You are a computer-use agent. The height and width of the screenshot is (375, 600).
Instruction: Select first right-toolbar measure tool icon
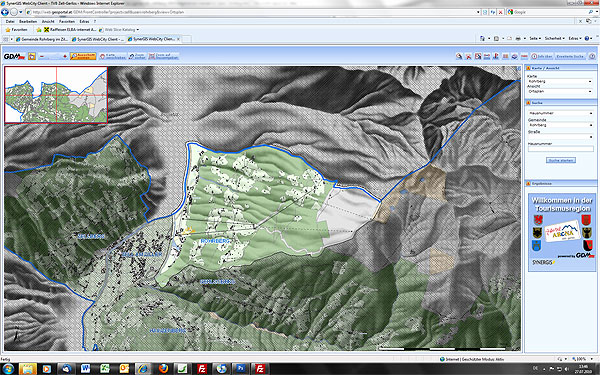(x=459, y=56)
